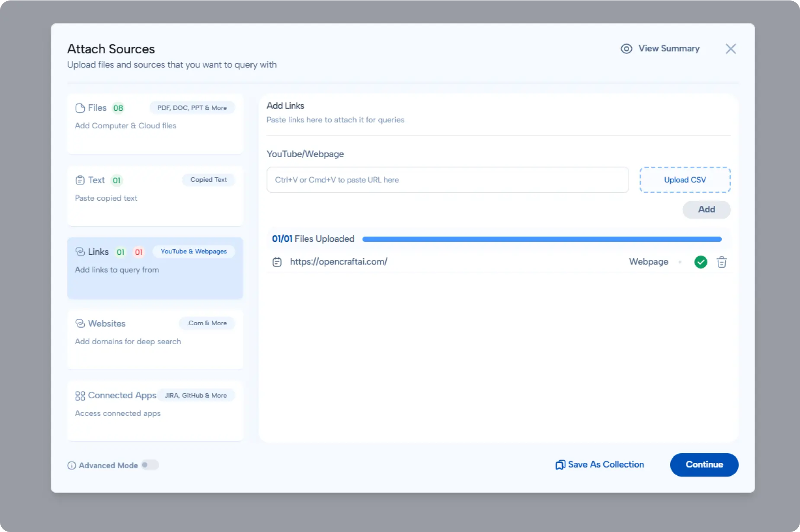Click the green checkmark on the webpage entry
The height and width of the screenshot is (532, 800).
[x=701, y=262]
